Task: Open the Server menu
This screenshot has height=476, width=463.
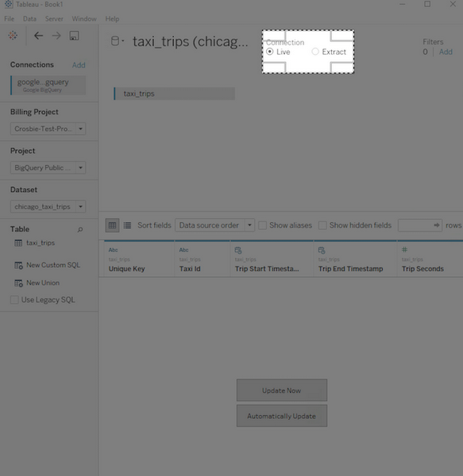Action: click(x=54, y=19)
